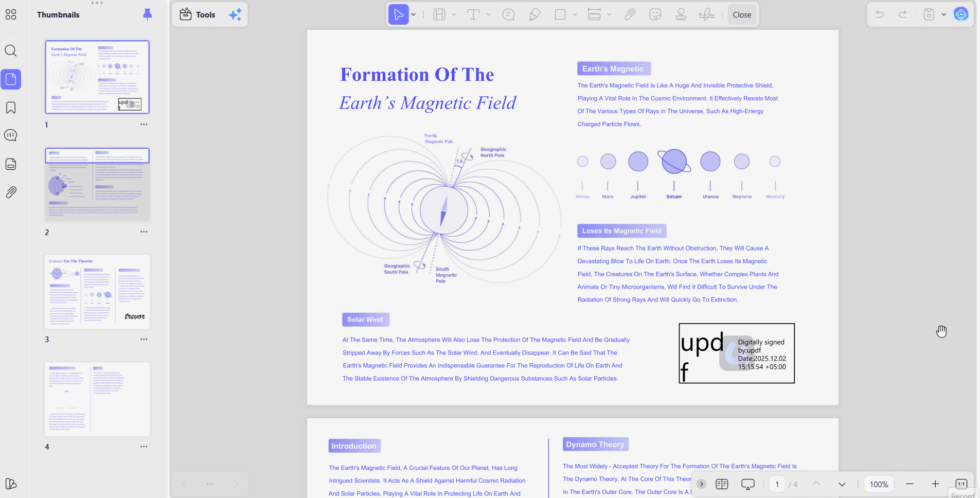Collapse the bottom page navigation bar

click(x=701, y=484)
